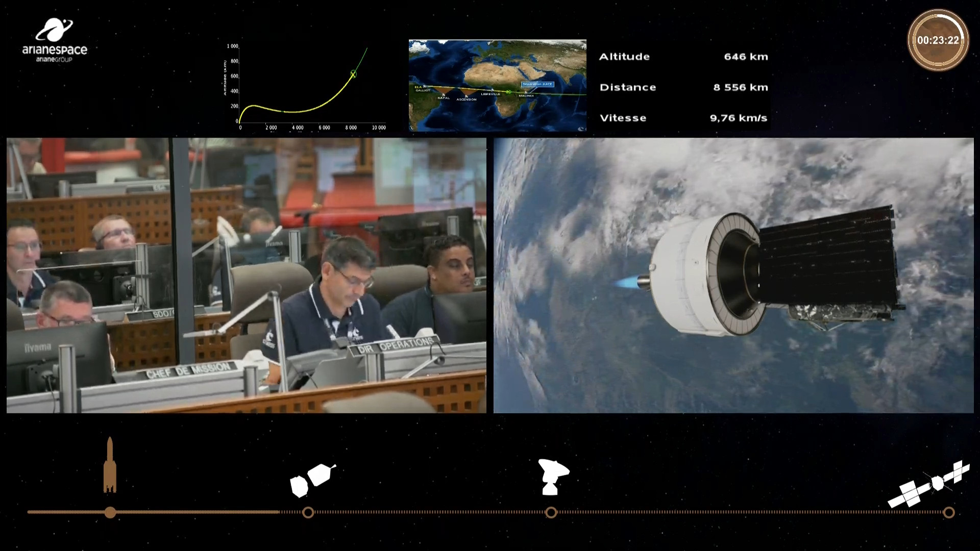980x551 pixels.
Task: Click the liftoff milestone dot on timeline
Action: (x=110, y=512)
